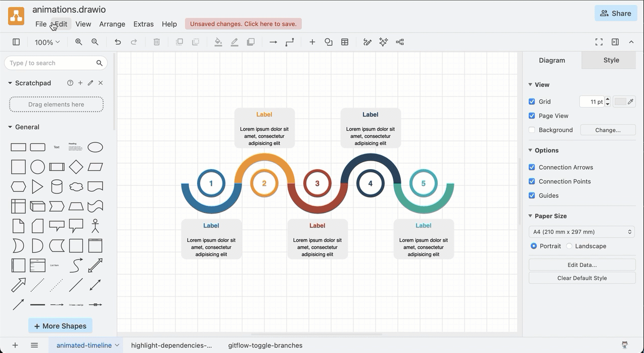Click Unsaved changes save notice
This screenshot has height=353, width=644.
click(x=243, y=24)
